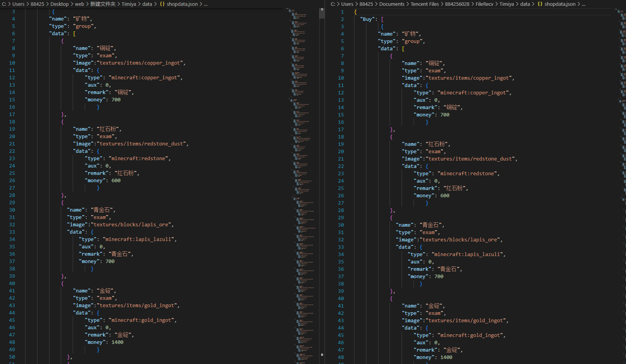Viewport: 626px width, 364px height.
Task: Click shopdata.json in left breadcrumb
Action: pos(182,4)
